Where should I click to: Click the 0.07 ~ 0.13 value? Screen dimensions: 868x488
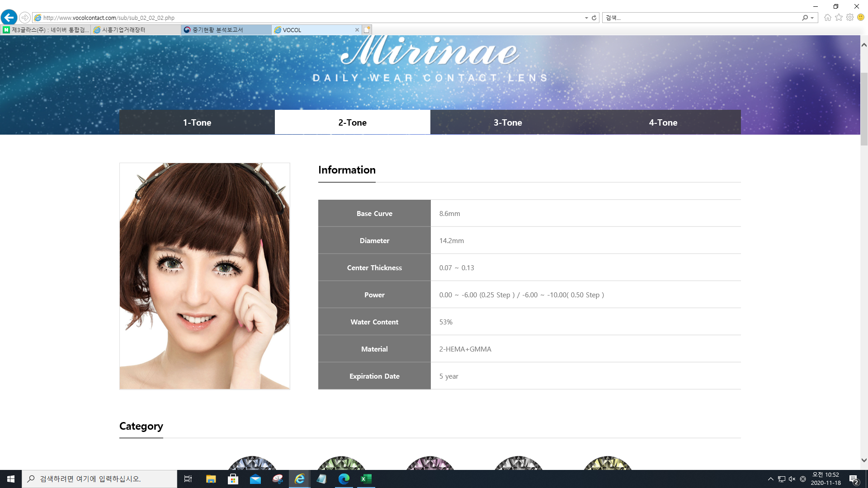(457, 268)
